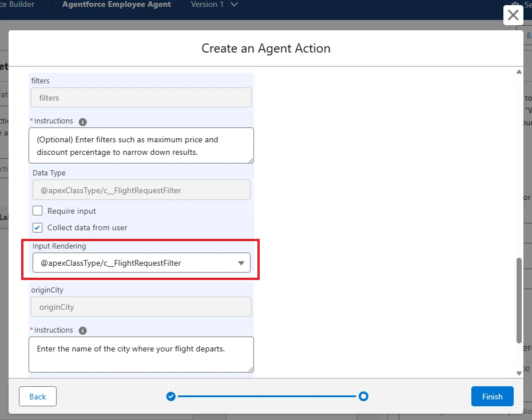Click the Back button
The height and width of the screenshot is (420, 532).
38,396
